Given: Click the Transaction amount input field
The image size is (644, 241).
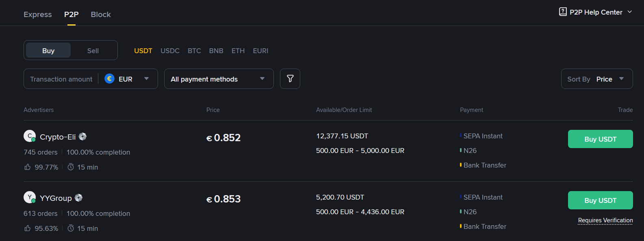Looking at the screenshot, I should (61, 79).
